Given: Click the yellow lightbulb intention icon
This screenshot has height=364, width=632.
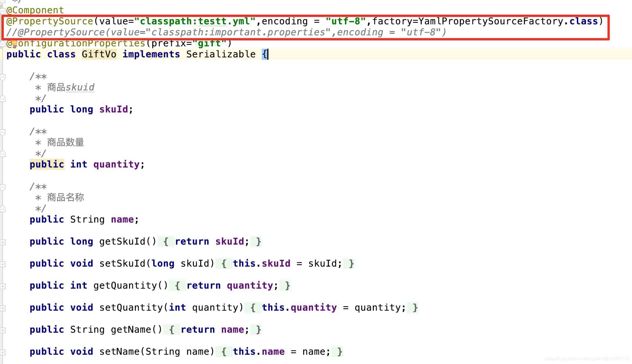Looking at the screenshot, I should tap(15, 44).
